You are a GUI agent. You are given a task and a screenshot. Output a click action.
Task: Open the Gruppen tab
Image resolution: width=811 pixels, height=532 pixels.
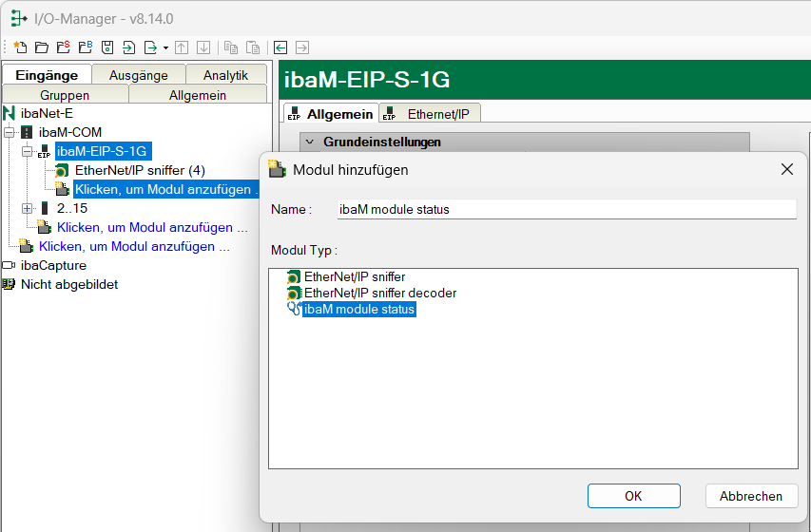pos(65,95)
